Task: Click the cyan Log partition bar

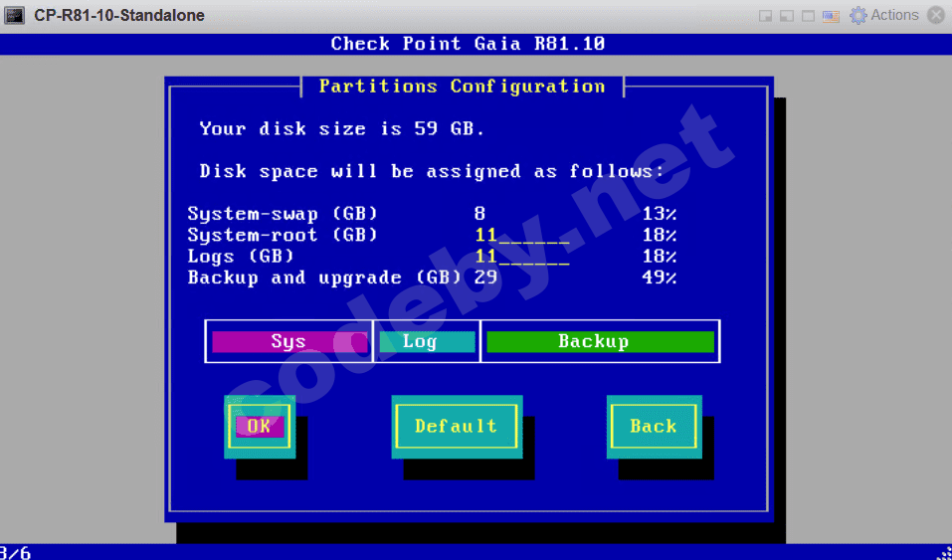Action: point(427,341)
